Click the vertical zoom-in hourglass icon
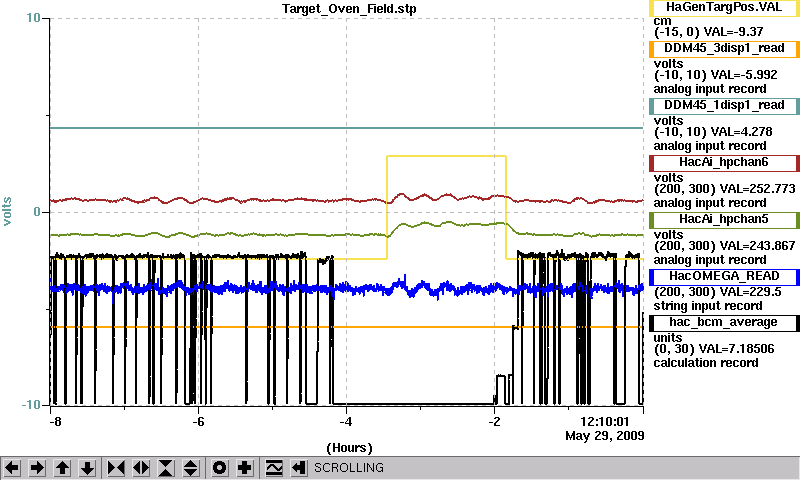This screenshot has width=800, height=480. pyautogui.click(x=166, y=468)
